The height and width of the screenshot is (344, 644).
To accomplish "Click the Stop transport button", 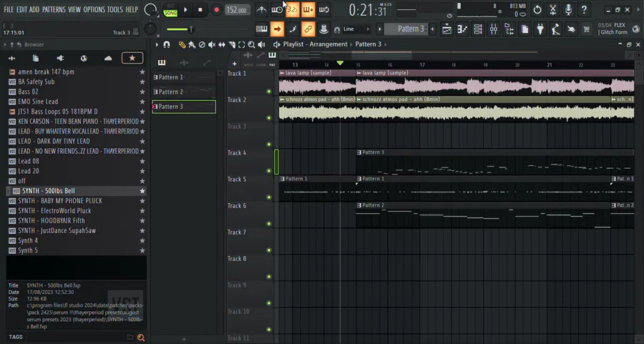I will (200, 10).
